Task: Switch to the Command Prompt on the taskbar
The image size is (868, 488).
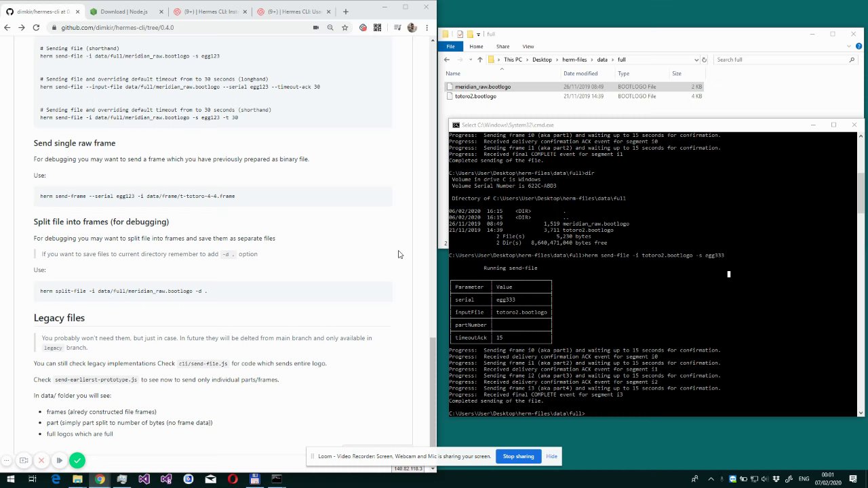Action: coord(277,479)
